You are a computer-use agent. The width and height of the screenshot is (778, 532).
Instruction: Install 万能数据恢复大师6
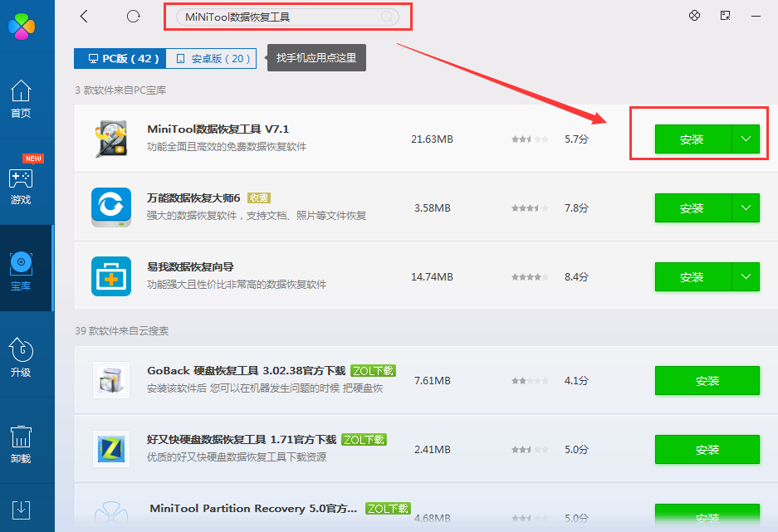pyautogui.click(x=692, y=208)
